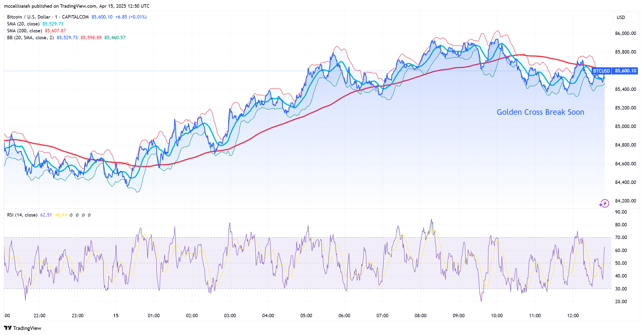Click the SMA (20, close) legend label
Image resolution: width=644 pixels, height=335 pixels.
[23, 24]
